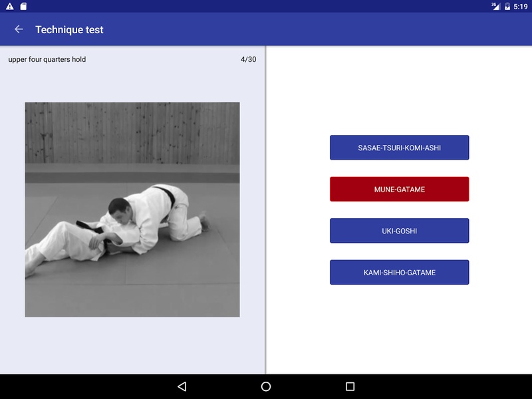Image resolution: width=532 pixels, height=399 pixels.
Task: Choose the SASAE-TSURI-KOMI-ASHI answer
Action: [x=400, y=148]
